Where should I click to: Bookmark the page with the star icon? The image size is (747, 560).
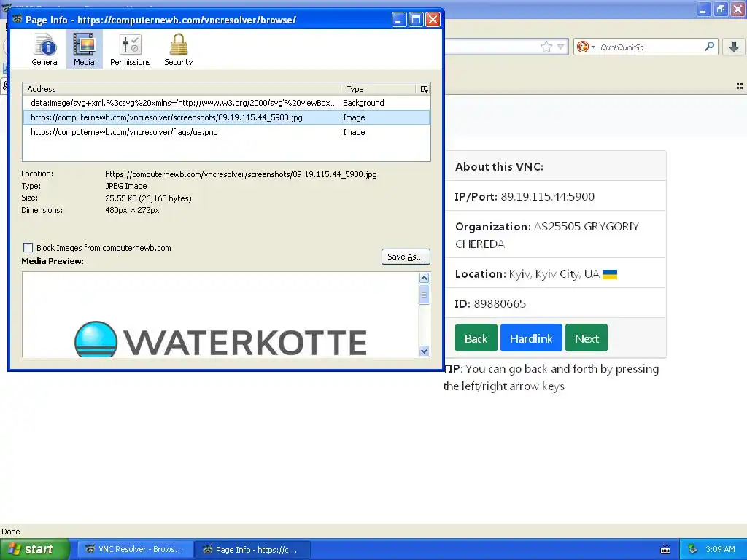click(x=546, y=47)
